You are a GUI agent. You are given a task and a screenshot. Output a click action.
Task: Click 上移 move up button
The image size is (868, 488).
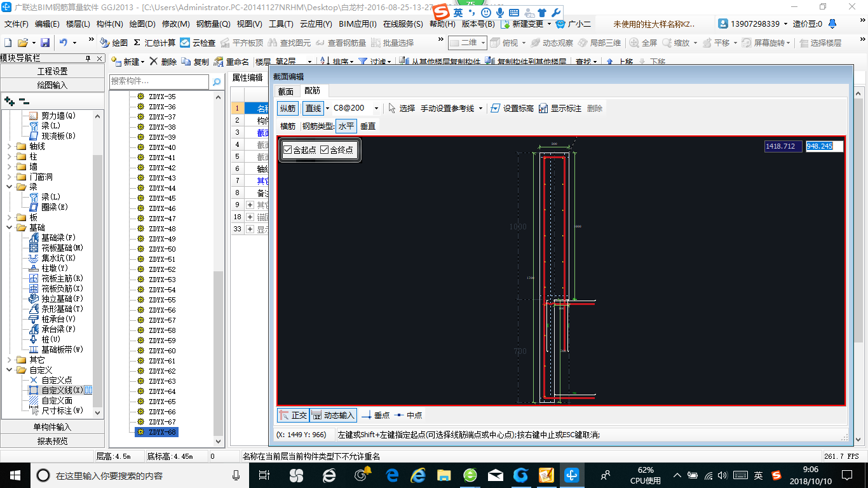click(x=620, y=62)
